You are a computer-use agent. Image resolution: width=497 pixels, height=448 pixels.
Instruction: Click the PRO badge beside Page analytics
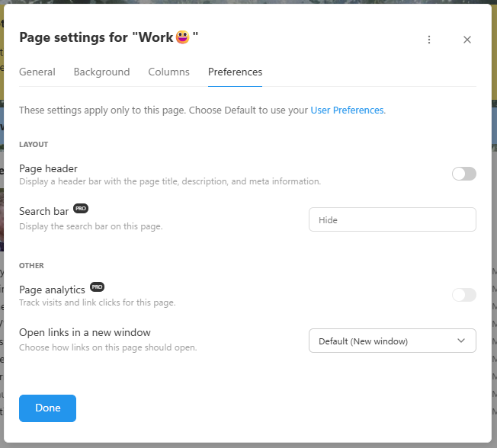[97, 286]
